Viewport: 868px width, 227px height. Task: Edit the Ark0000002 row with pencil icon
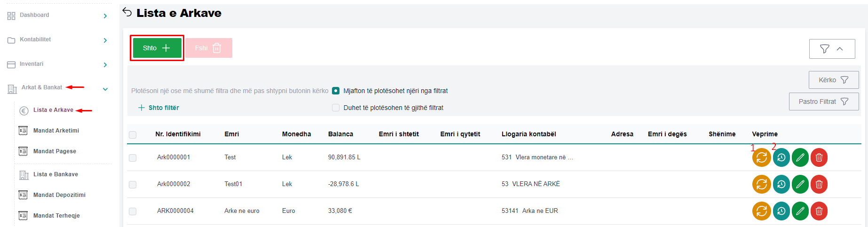point(800,184)
